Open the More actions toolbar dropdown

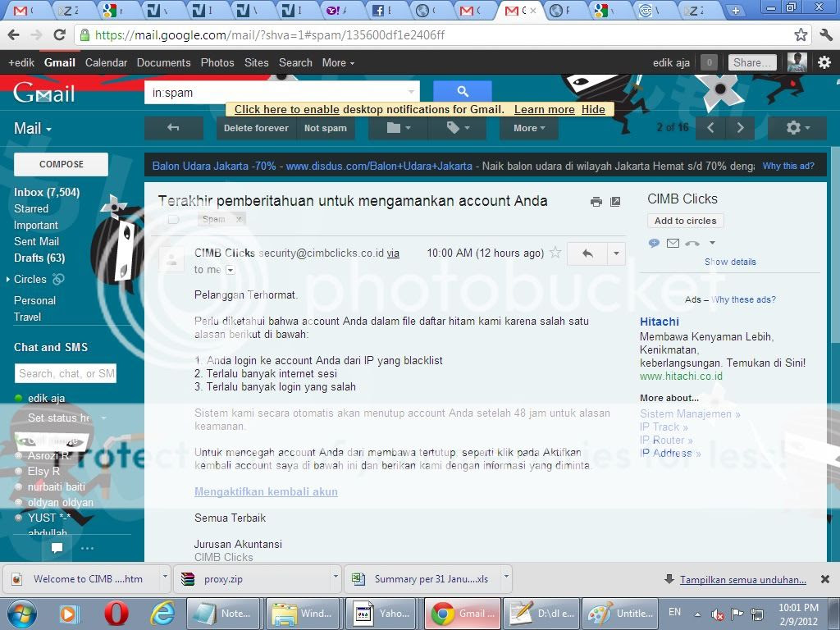point(529,128)
